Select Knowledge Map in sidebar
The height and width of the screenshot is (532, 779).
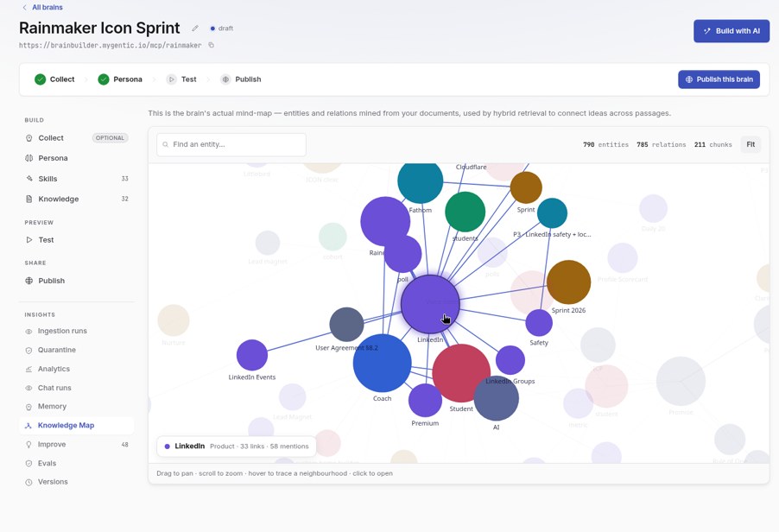tap(77, 425)
